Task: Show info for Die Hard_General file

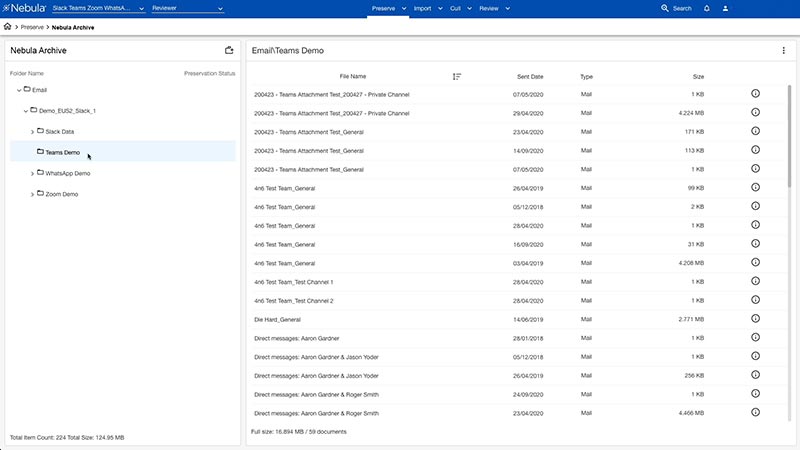Action: (x=756, y=318)
